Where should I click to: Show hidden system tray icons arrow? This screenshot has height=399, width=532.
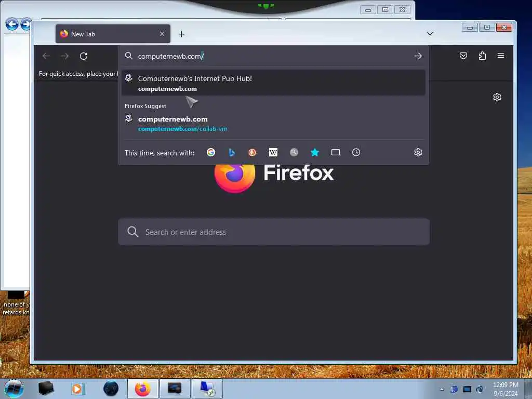(x=442, y=389)
